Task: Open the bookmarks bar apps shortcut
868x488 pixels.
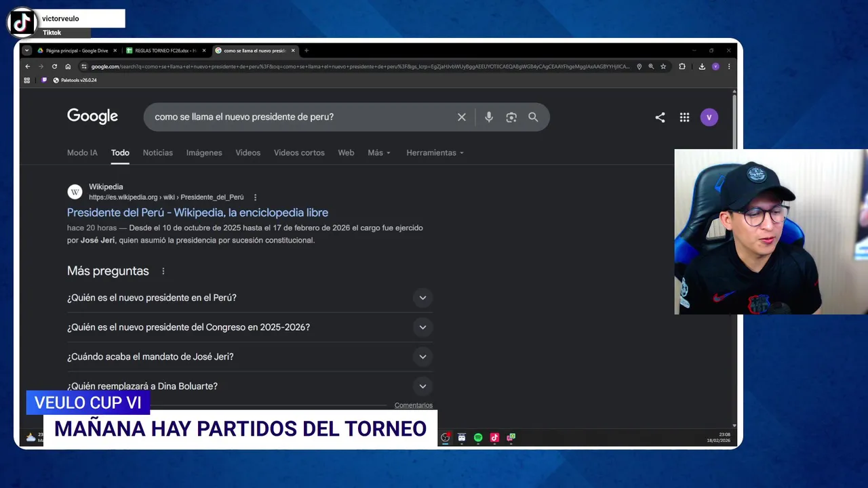Action: 27,80
